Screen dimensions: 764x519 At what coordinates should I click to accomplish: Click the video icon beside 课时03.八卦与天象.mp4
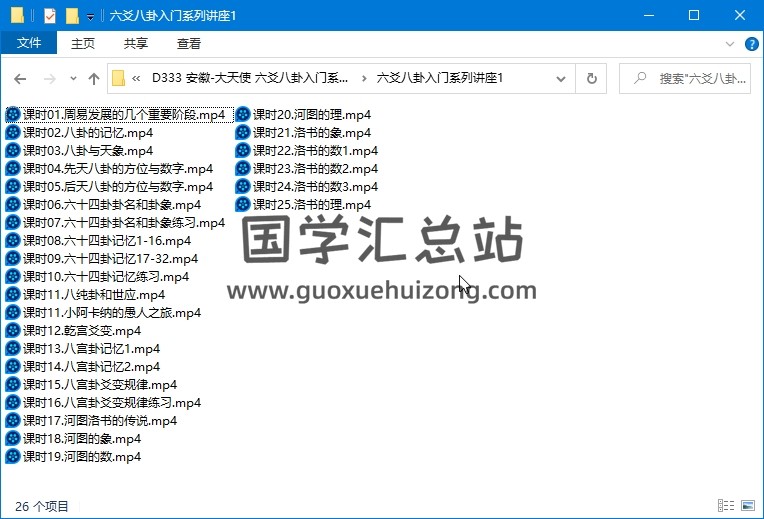13,151
